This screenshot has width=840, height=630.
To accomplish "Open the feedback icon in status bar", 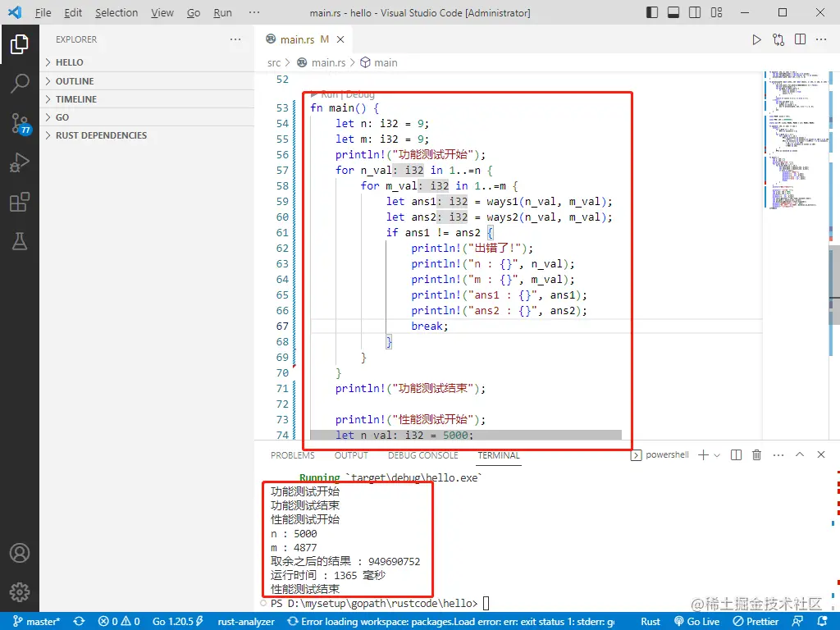I will point(797,622).
